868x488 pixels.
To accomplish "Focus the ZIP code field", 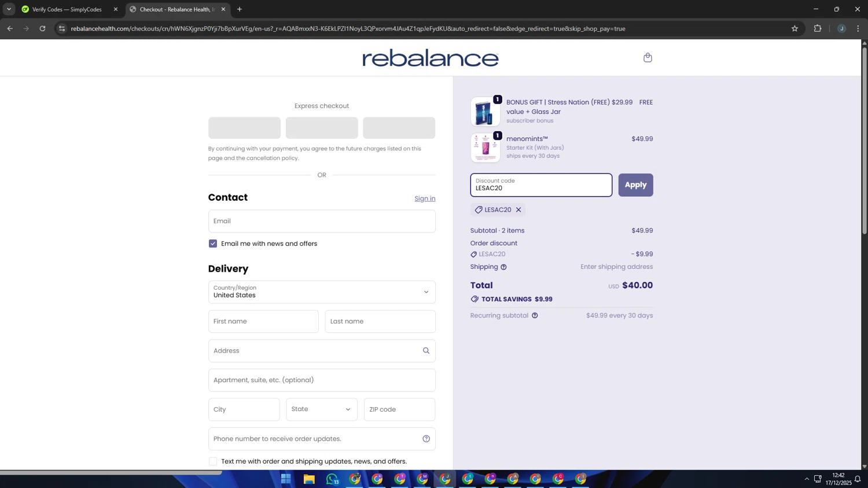I will click(x=399, y=409).
